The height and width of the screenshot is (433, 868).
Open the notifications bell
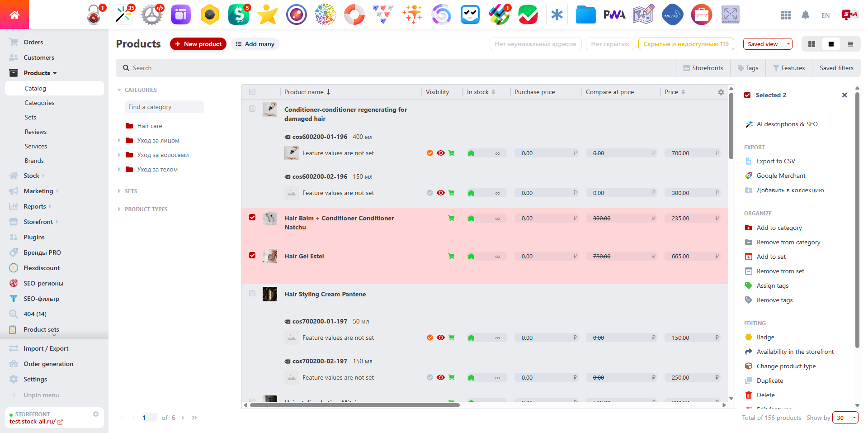806,15
